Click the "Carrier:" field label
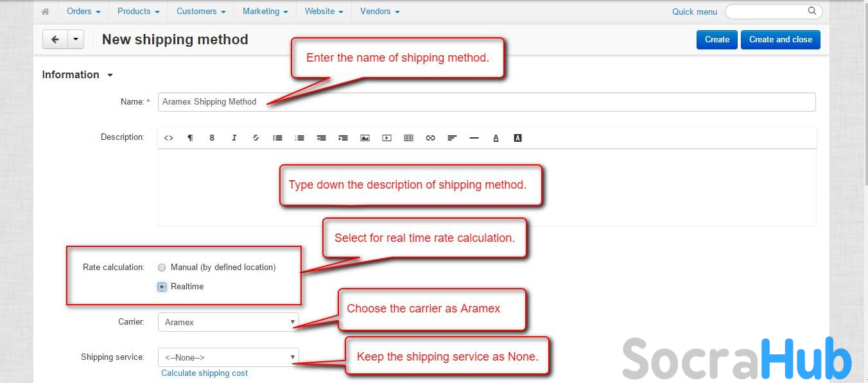The image size is (868, 383). (x=132, y=322)
